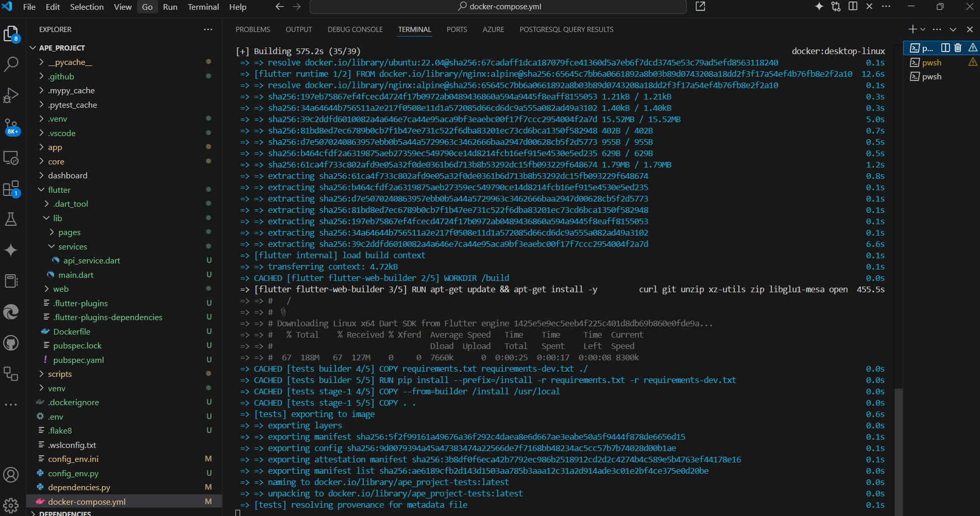
Task: Open Explorer views and more actions menu
Action: click(208, 29)
